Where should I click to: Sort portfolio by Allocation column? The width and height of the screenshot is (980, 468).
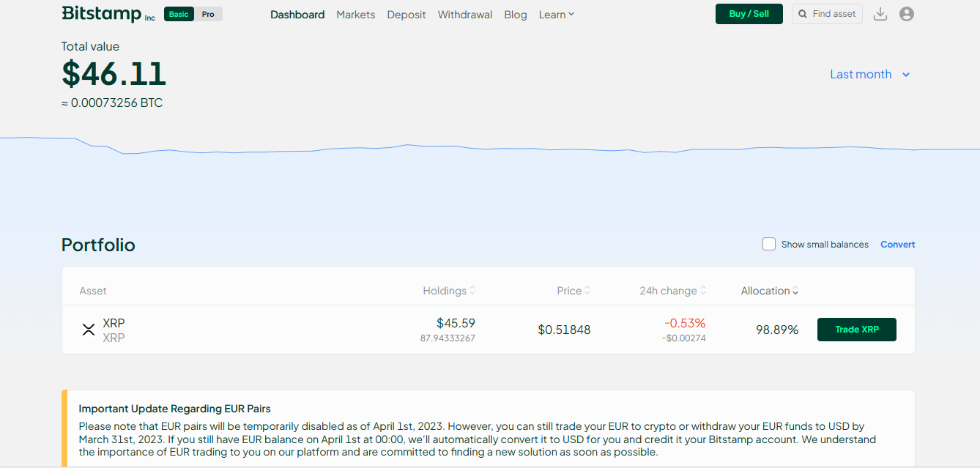click(770, 291)
